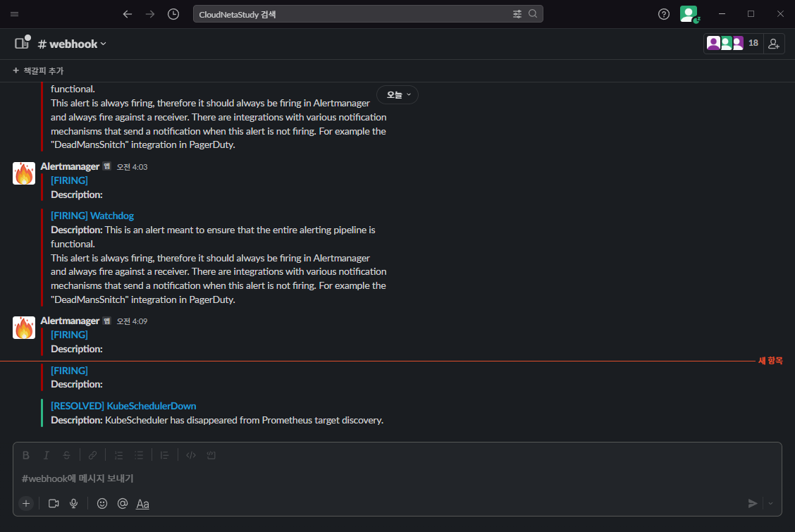This screenshot has height=532, width=795.
Task: Open the help question mark icon
Action: (663, 14)
